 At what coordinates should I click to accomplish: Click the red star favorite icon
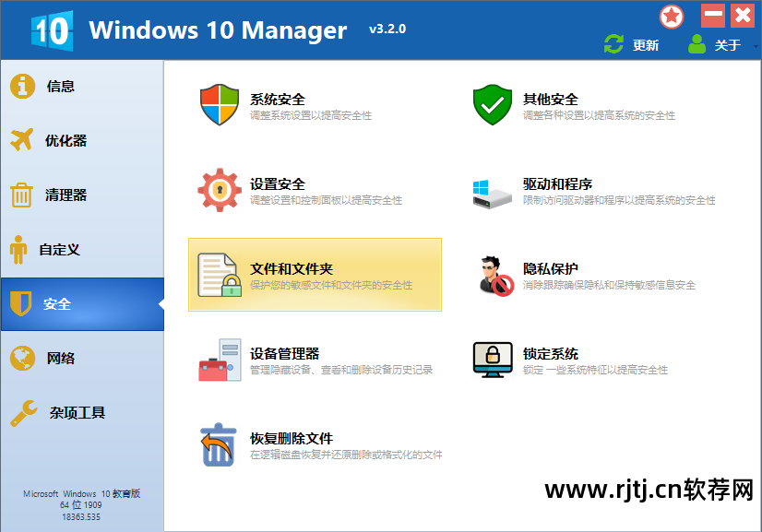click(671, 17)
